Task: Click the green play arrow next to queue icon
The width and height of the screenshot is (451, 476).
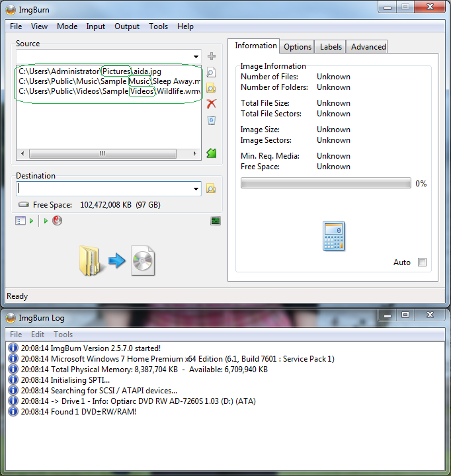Action: (x=31, y=221)
